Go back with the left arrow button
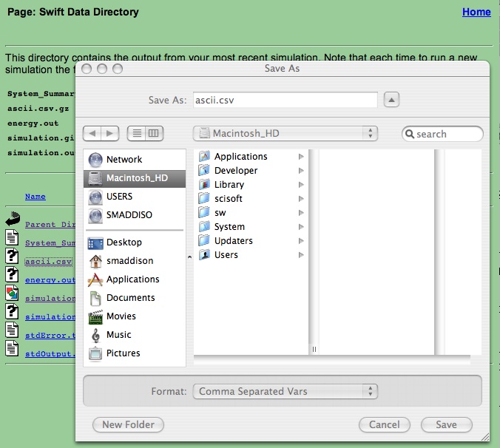This screenshot has height=448, width=500. tap(92, 133)
